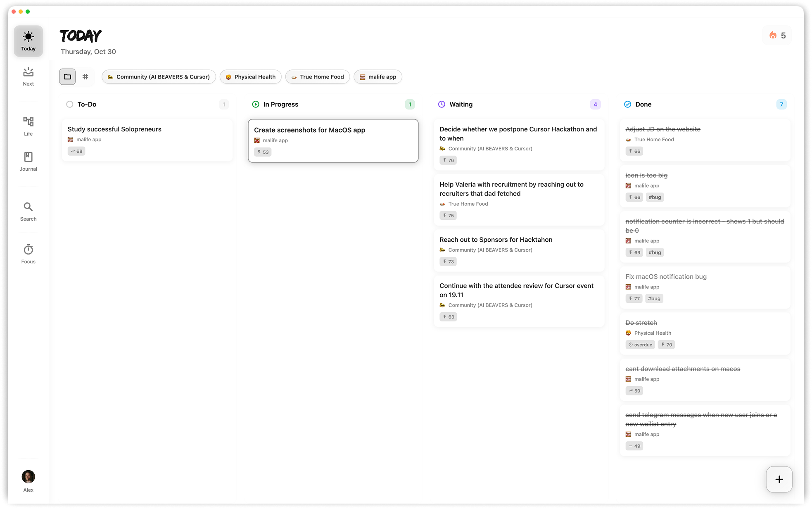Toggle the Community (AI BEAVERS & Cursor) filter
Image resolution: width=812 pixels, height=509 pixels.
[159, 76]
